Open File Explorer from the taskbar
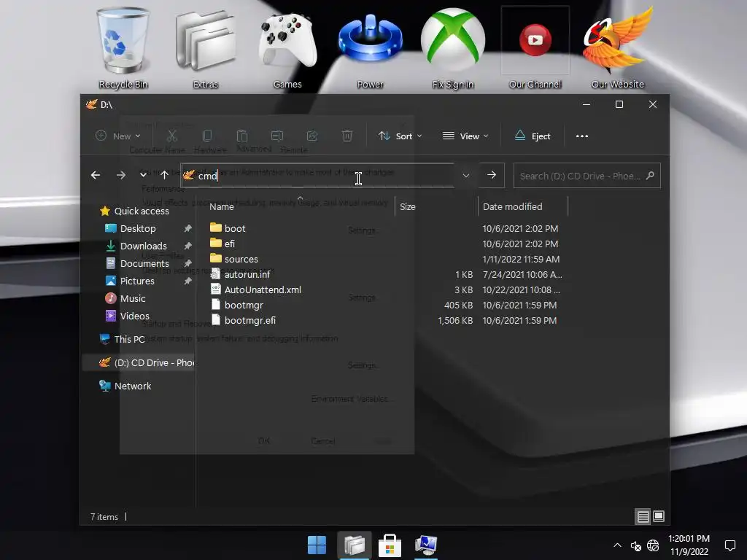This screenshot has height=560, width=747. [x=354, y=545]
